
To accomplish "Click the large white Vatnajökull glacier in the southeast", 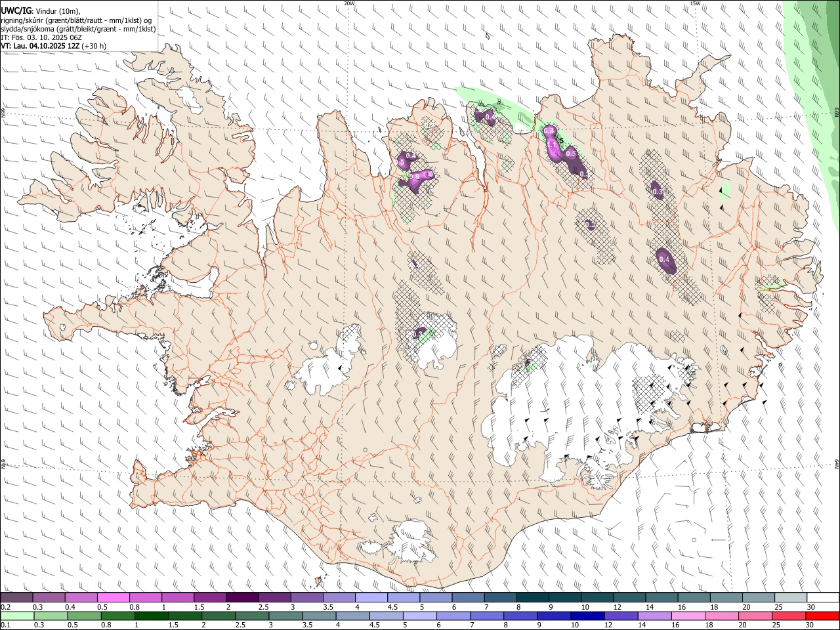I will 577,400.
